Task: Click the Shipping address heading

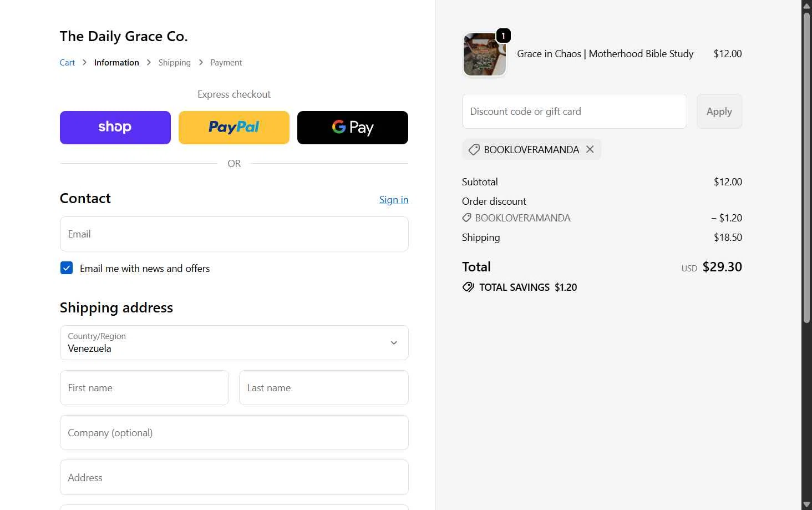Action: pyautogui.click(x=116, y=307)
